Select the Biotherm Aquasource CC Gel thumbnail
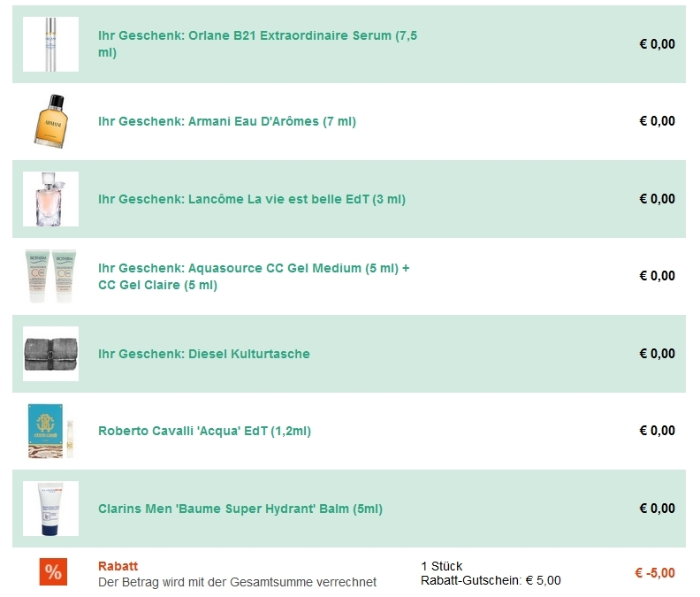This screenshot has height=597, width=700. pyautogui.click(x=50, y=276)
